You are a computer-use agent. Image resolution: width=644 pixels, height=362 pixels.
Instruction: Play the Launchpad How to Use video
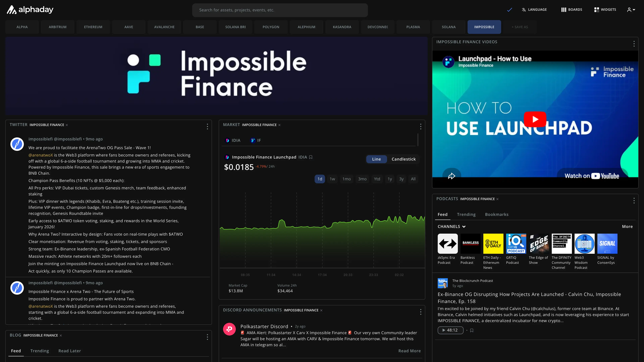coord(535,119)
